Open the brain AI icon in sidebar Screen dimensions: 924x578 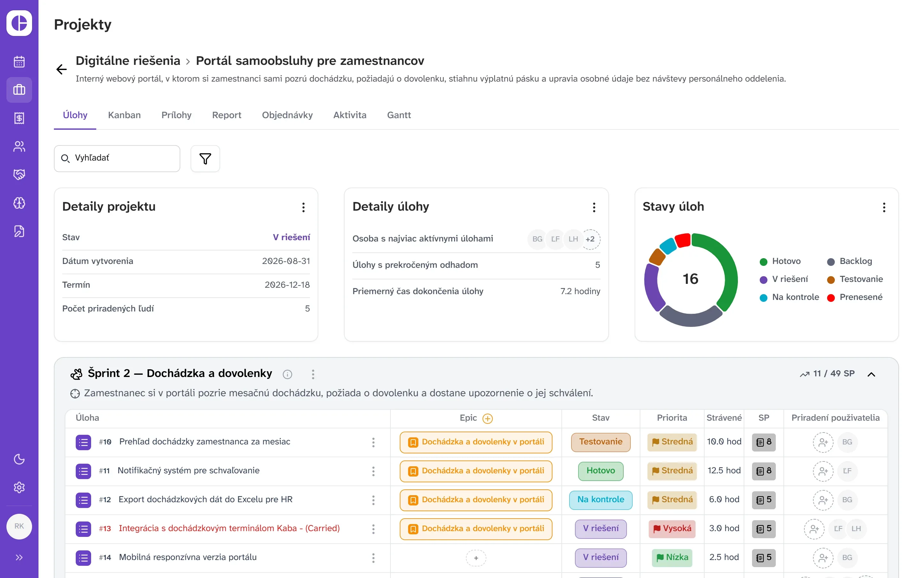pyautogui.click(x=19, y=203)
